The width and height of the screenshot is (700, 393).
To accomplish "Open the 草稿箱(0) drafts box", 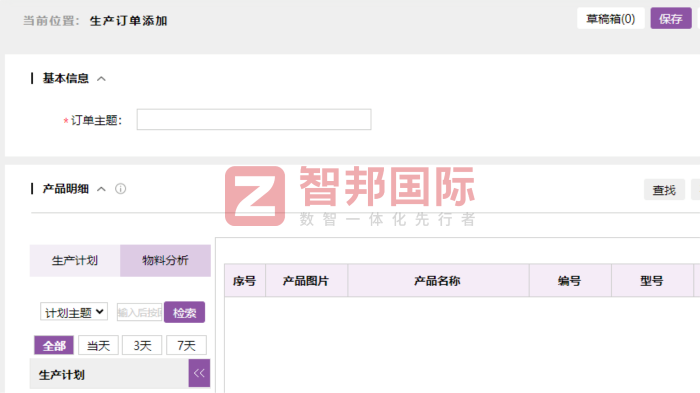I will click(610, 18).
